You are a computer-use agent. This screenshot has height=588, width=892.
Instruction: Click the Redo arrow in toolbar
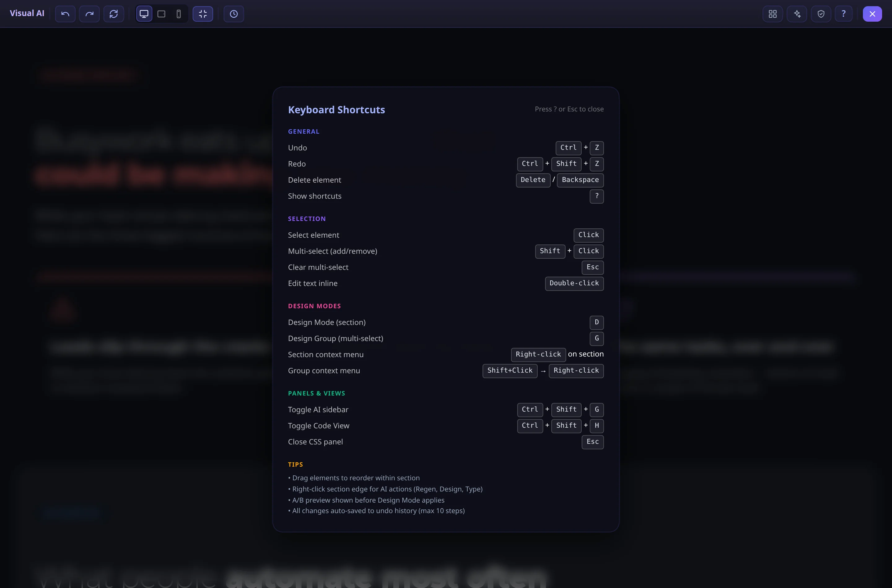(89, 14)
